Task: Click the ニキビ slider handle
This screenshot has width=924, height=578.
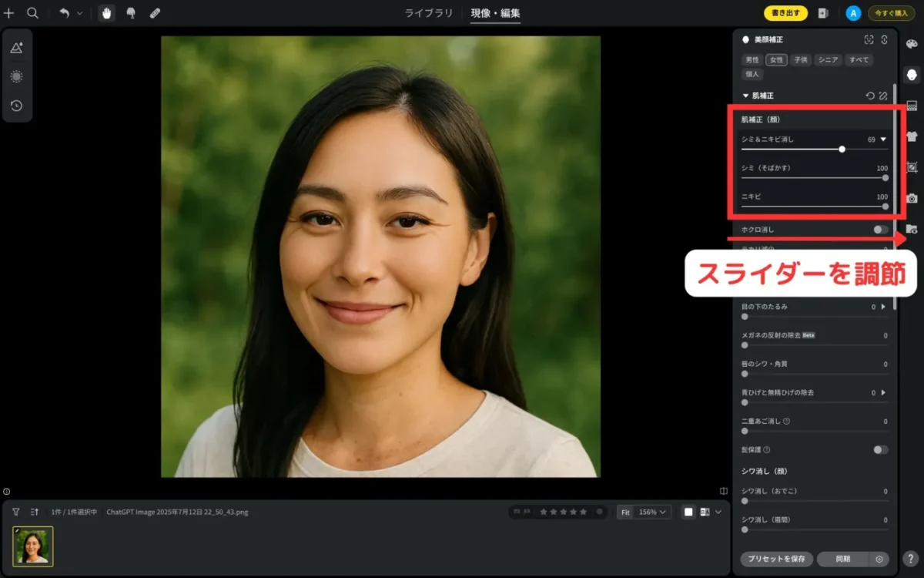Action: point(885,206)
